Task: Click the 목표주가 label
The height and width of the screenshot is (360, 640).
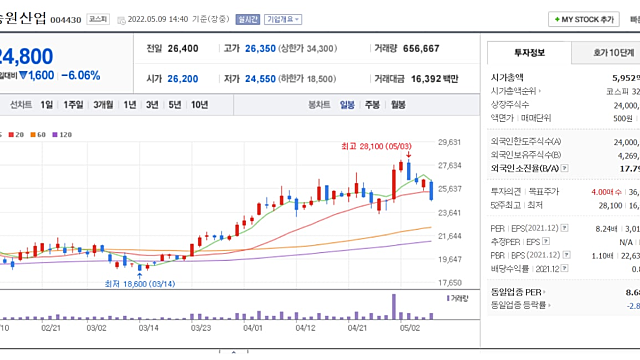Action: click(x=544, y=191)
